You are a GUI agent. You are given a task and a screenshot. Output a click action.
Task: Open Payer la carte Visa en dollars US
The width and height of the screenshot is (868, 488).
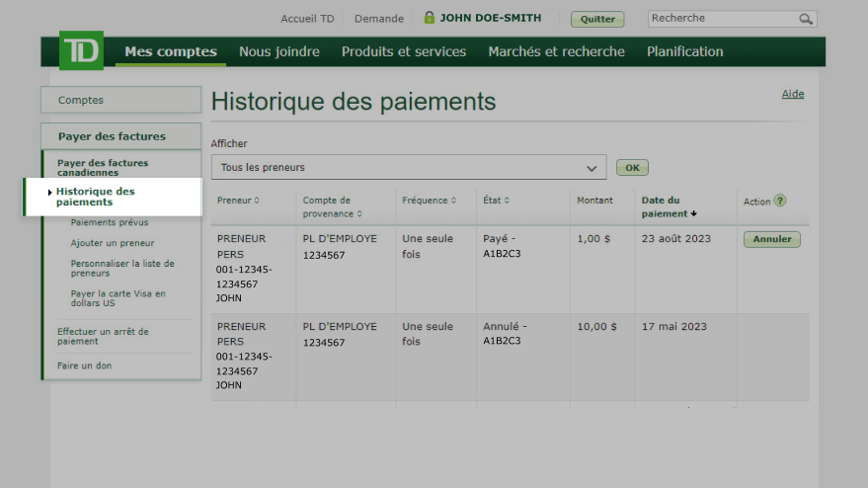(x=118, y=298)
